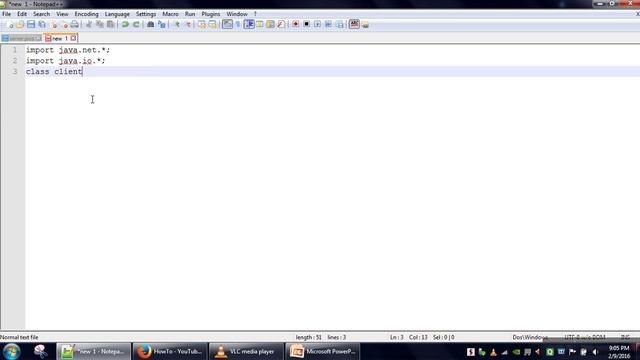Click the text 'import java.net.*;'
Screen dimensions: 640x360
pos(68,50)
